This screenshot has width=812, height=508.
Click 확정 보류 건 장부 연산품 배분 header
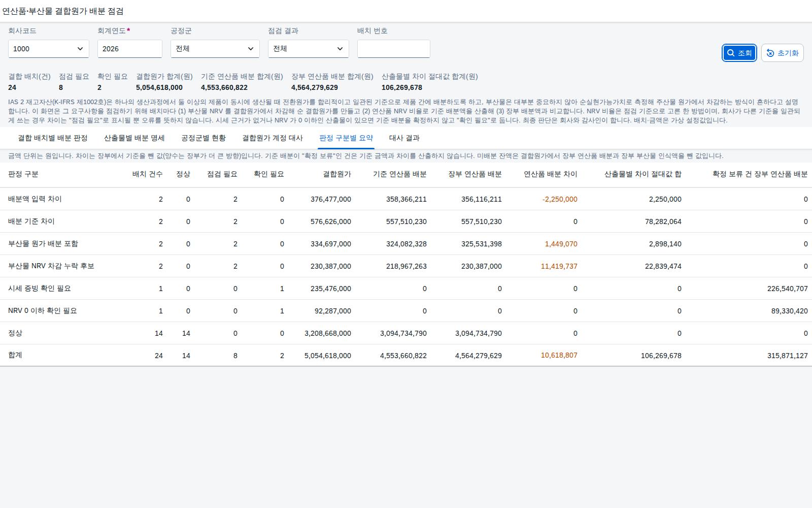tap(760, 174)
